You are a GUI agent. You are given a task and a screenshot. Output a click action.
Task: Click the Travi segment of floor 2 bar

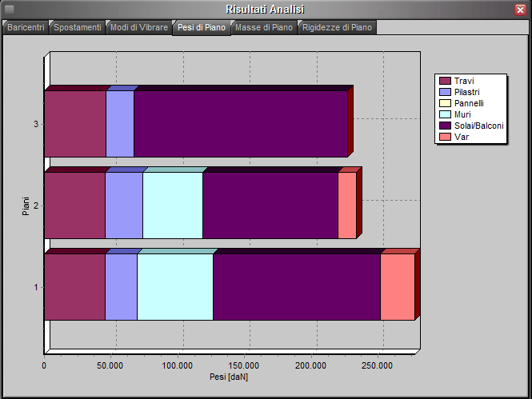pyautogui.click(x=74, y=205)
